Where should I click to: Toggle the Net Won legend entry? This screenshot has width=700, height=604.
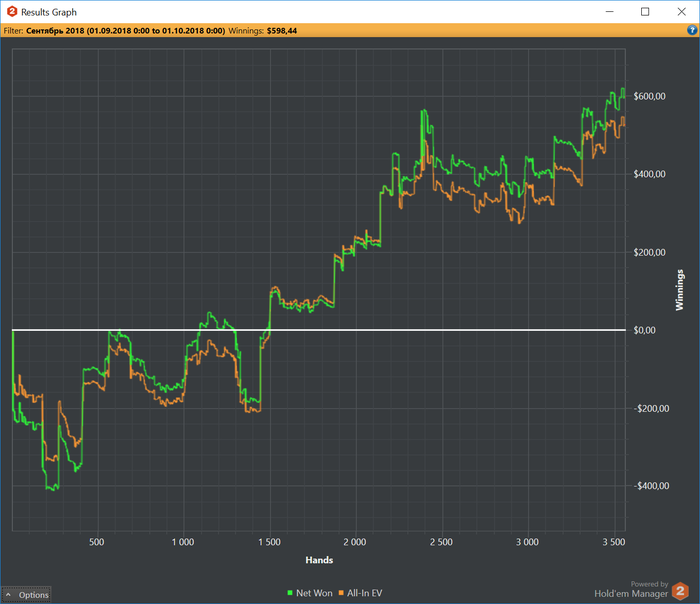tap(310, 593)
